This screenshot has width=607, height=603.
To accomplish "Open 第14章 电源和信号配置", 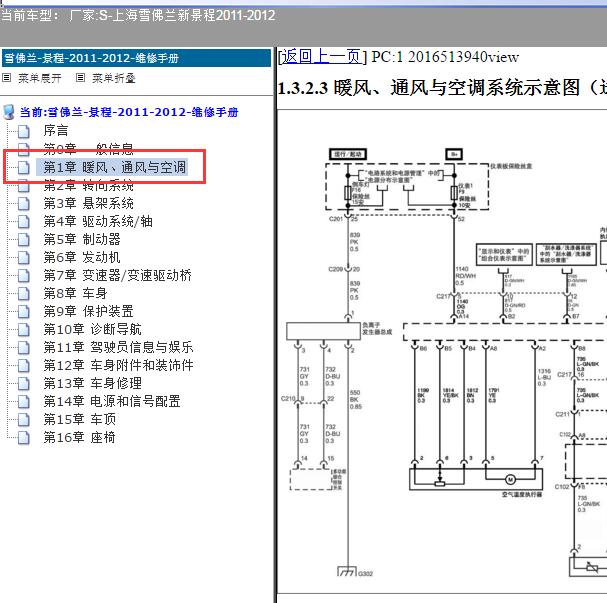I will pos(112,401).
